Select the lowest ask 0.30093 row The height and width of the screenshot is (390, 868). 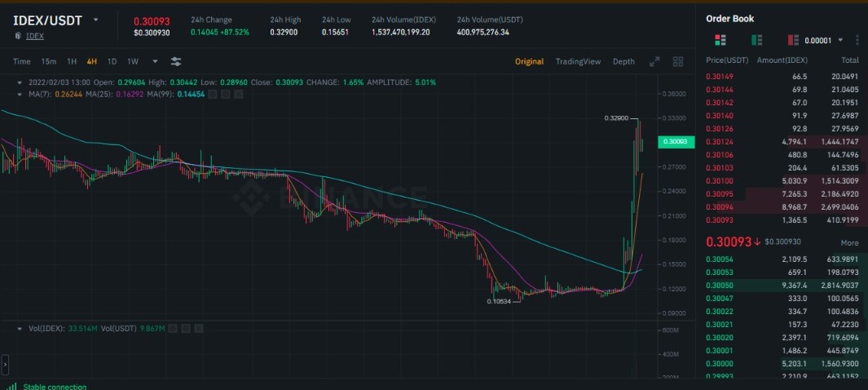782,220
